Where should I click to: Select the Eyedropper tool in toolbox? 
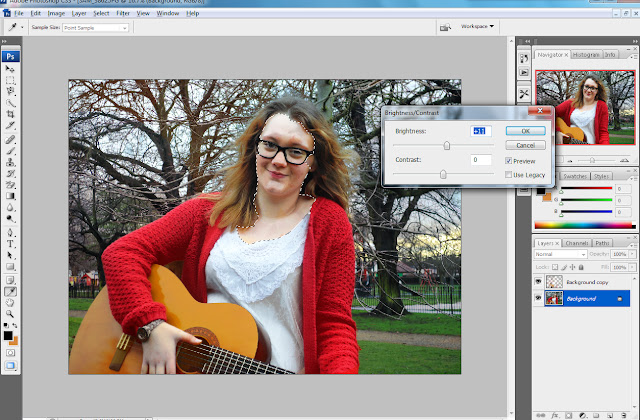coord(10,291)
